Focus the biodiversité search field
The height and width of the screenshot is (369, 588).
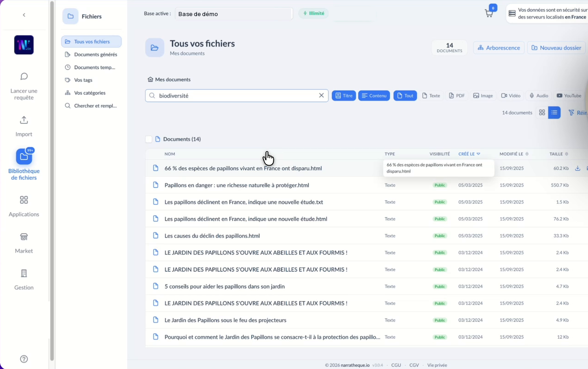click(236, 96)
